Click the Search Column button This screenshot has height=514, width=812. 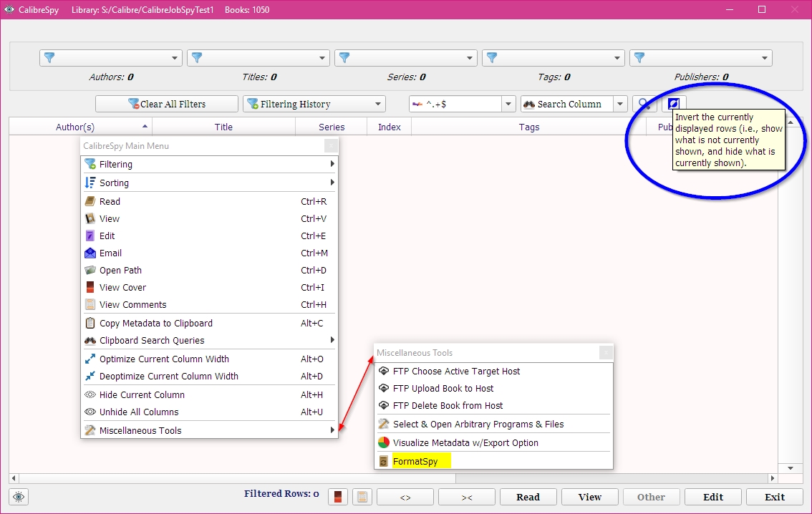click(x=567, y=104)
